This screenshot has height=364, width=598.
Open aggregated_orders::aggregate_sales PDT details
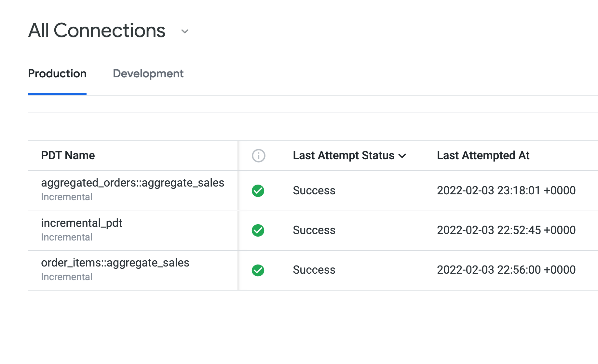click(133, 183)
